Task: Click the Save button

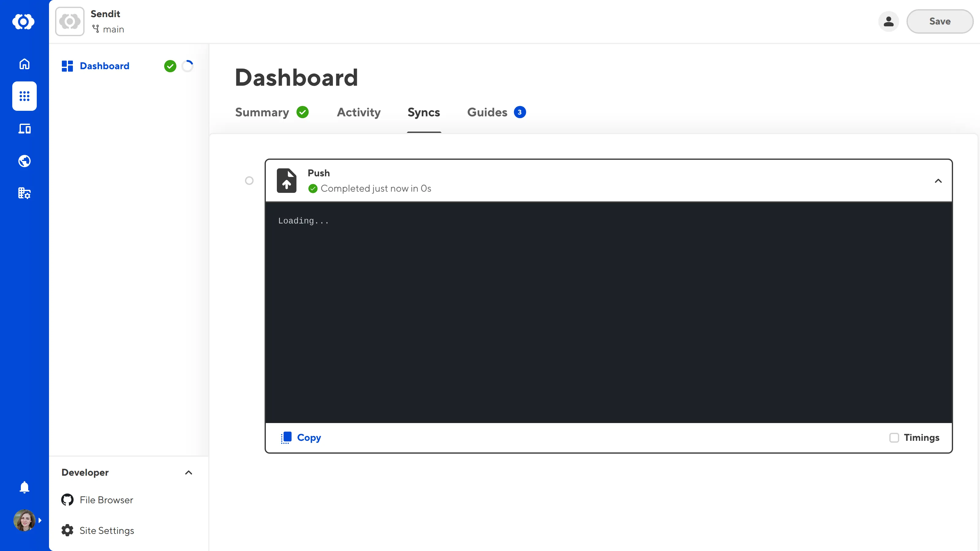Action: [940, 21]
